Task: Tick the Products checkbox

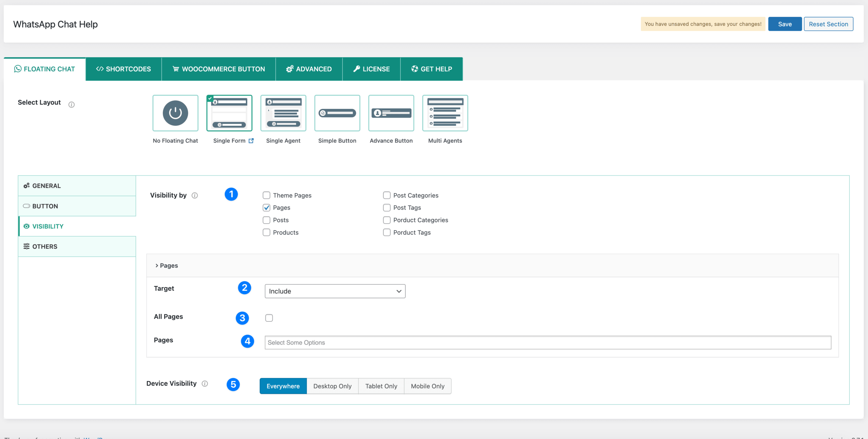Action: pyautogui.click(x=267, y=232)
